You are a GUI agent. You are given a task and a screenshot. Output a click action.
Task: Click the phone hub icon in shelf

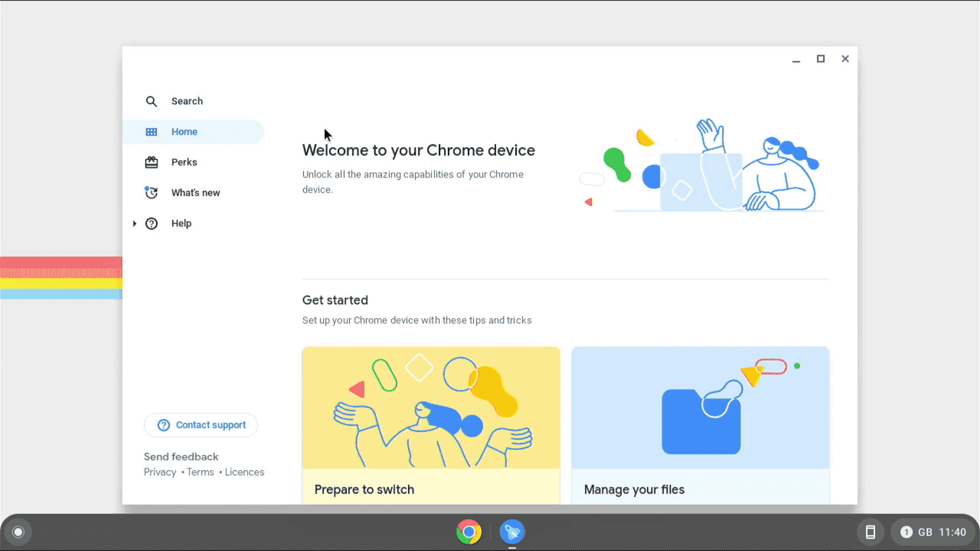pos(870,532)
